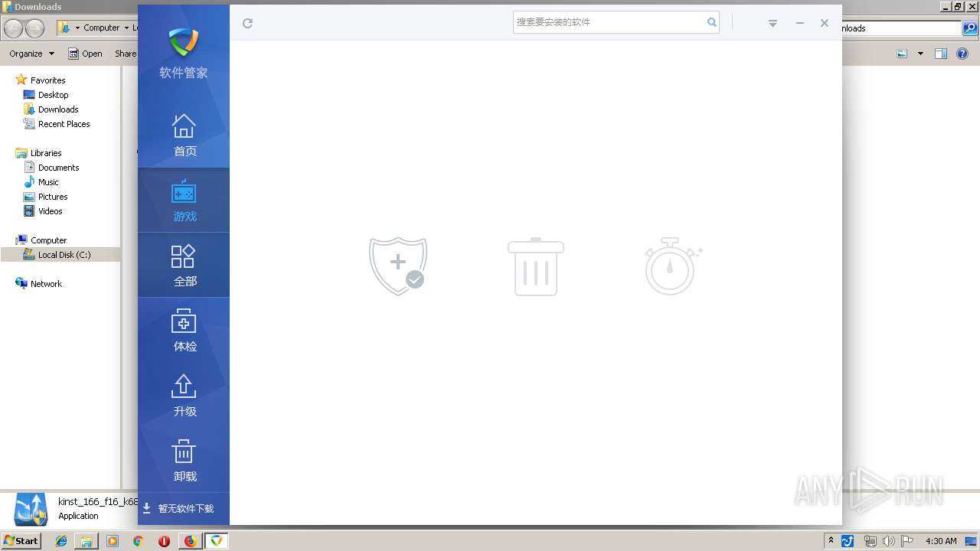
Task: Expand the Computer breadcrumb arrow
Action: (126, 28)
